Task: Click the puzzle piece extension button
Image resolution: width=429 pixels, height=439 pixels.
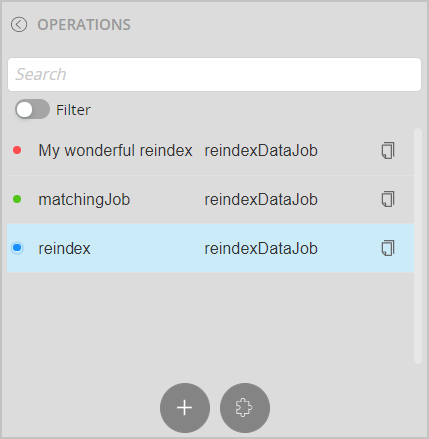Action: point(245,408)
